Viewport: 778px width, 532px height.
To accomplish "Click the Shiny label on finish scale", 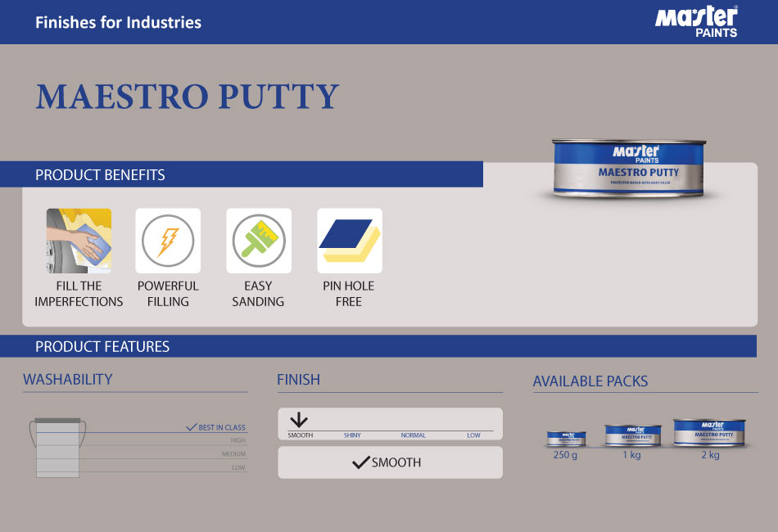I will (x=352, y=435).
